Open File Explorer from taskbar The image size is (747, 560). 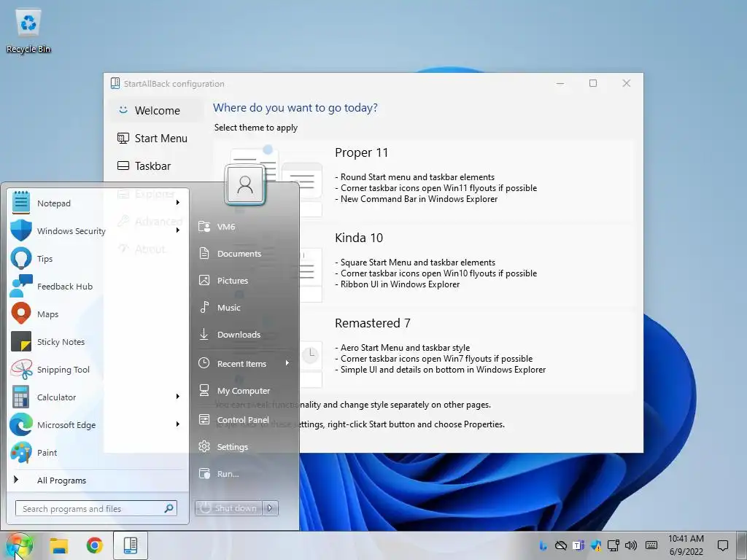(x=59, y=545)
